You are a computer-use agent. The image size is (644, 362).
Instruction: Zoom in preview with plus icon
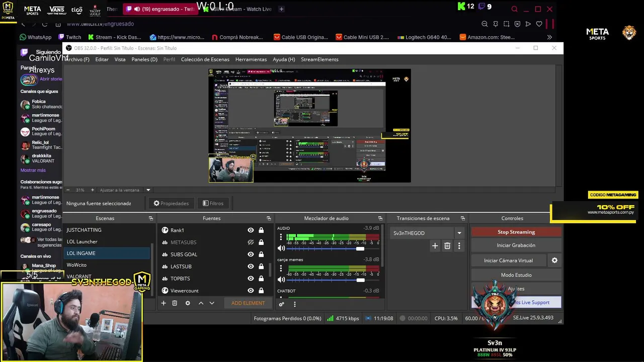[92, 190]
